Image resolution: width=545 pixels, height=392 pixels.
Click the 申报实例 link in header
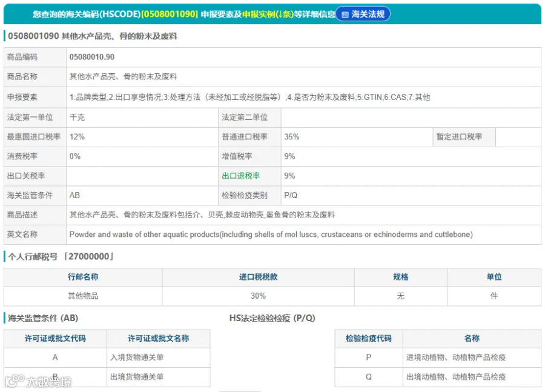pyautogui.click(x=268, y=15)
